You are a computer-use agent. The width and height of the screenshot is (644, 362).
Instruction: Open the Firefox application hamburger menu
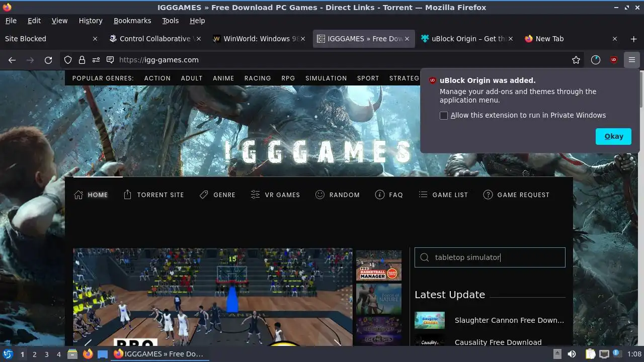631,60
